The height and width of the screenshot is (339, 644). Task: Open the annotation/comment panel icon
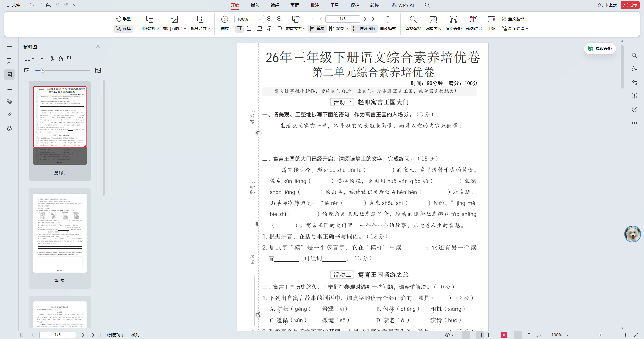[9, 88]
